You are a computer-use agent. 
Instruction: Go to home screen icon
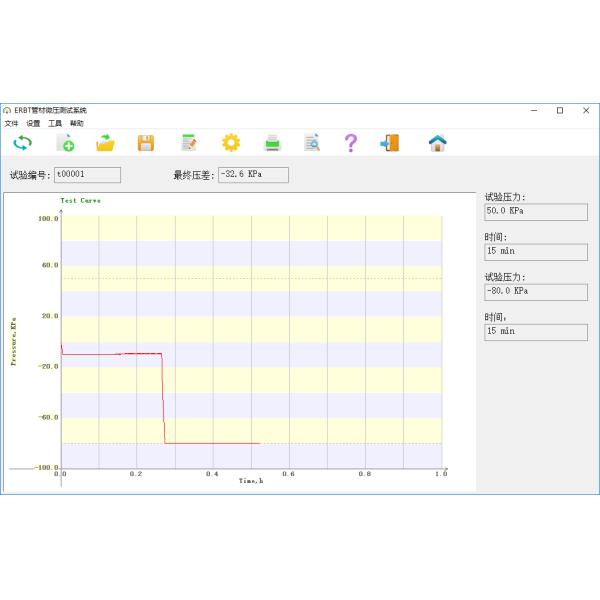437,143
